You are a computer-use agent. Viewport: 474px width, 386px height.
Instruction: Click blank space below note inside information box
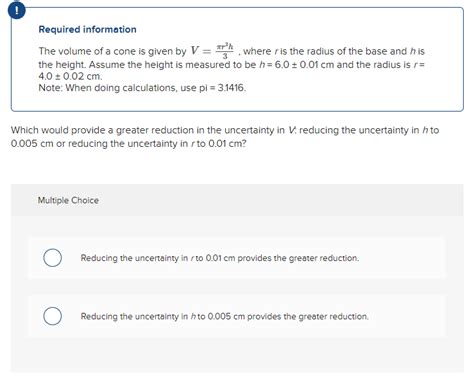237,101
